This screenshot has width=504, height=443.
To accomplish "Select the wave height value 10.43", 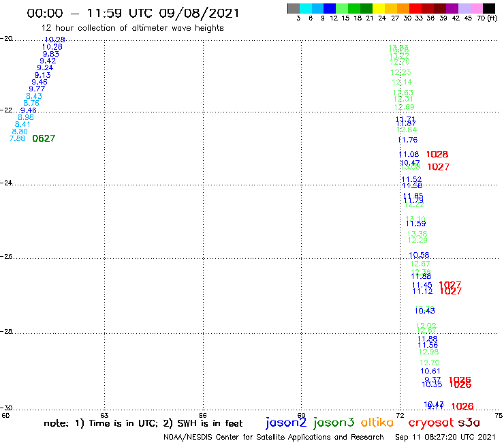I will point(424,311).
